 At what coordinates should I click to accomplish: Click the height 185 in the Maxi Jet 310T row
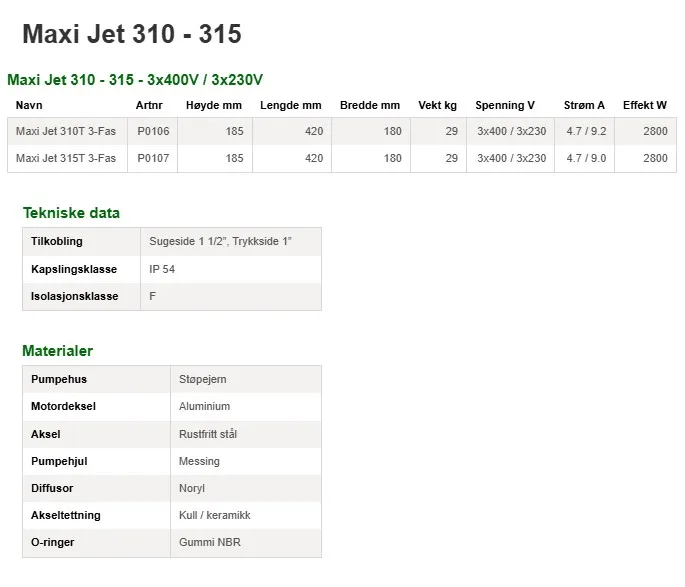pos(234,131)
